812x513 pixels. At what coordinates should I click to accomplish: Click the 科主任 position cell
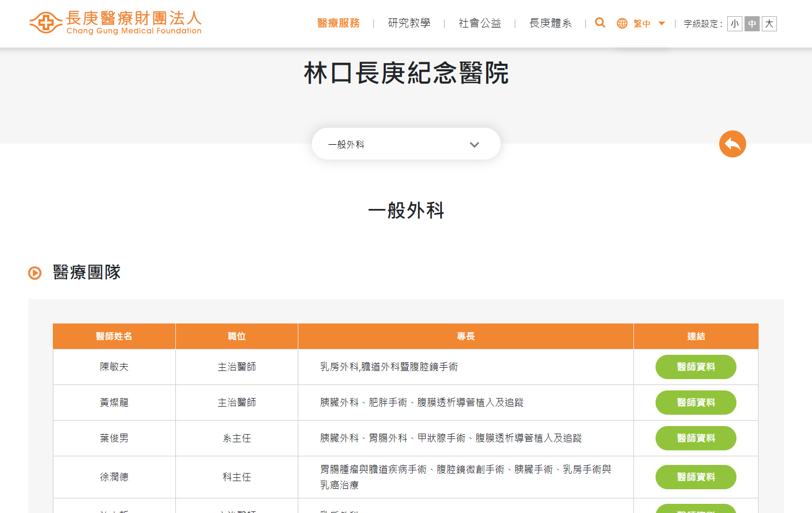(x=237, y=477)
